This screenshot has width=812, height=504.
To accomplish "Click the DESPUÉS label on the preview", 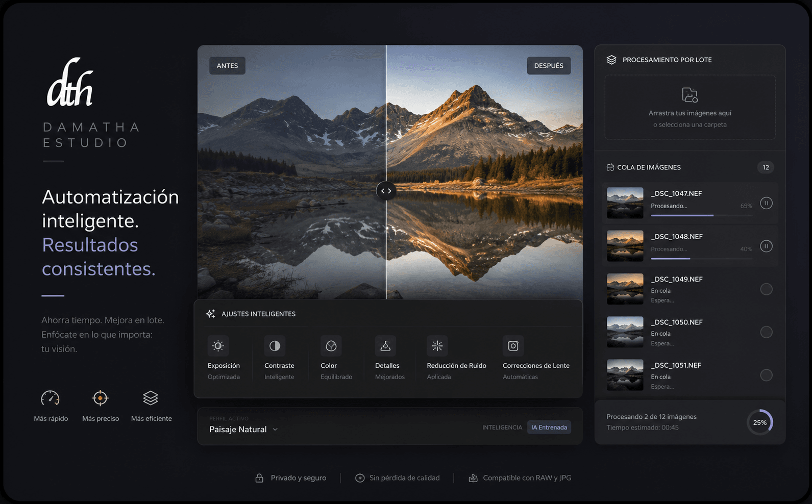I will pos(549,66).
